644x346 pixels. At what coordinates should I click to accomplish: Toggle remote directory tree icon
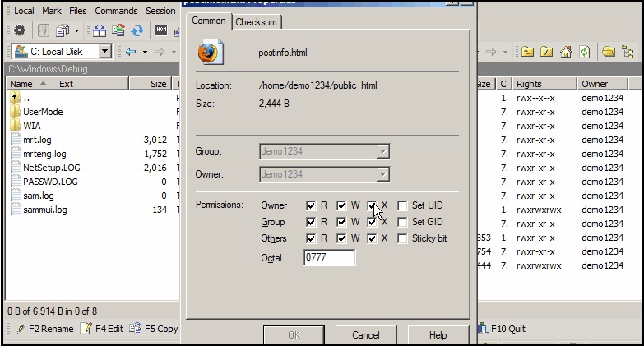(628, 52)
